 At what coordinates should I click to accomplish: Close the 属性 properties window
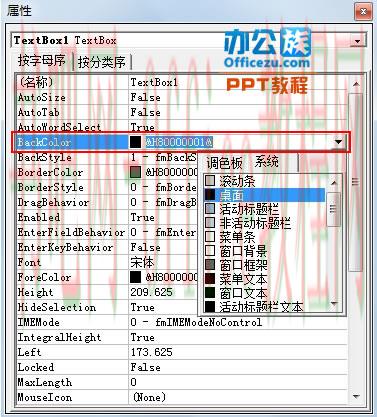coord(364,12)
